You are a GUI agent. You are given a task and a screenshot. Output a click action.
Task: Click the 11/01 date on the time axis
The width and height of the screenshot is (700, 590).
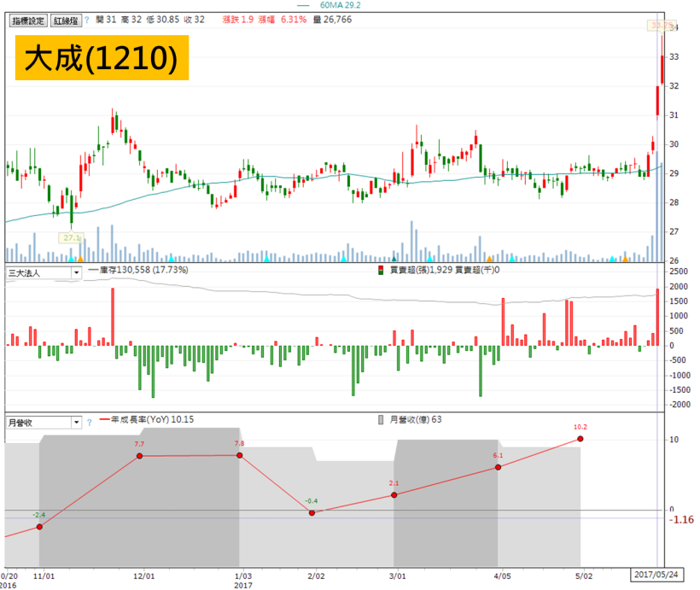[x=44, y=576]
